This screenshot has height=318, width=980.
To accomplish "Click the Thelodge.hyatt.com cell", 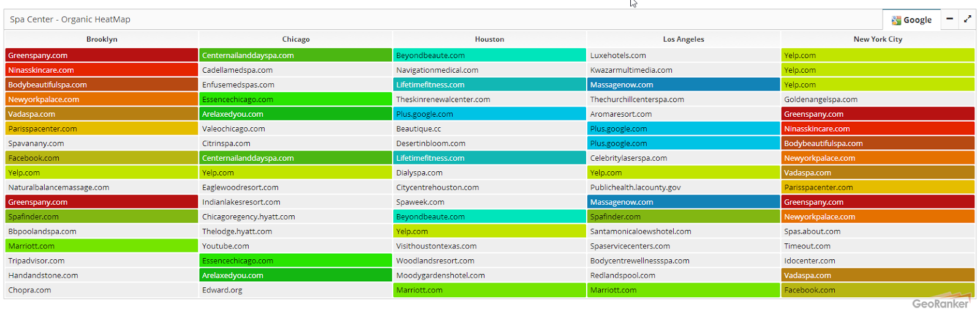I will tap(296, 231).
